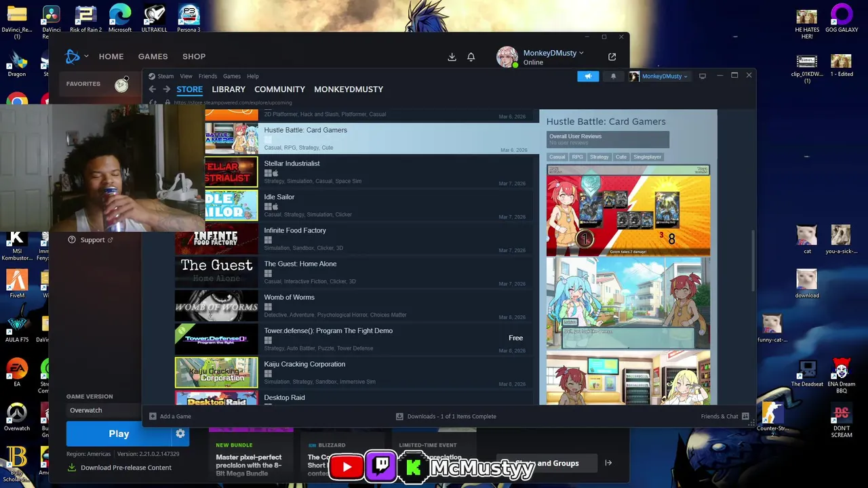Viewport: 868px width, 488px height.
Task: Switch to Steam LIBRARY tab
Action: coord(229,89)
